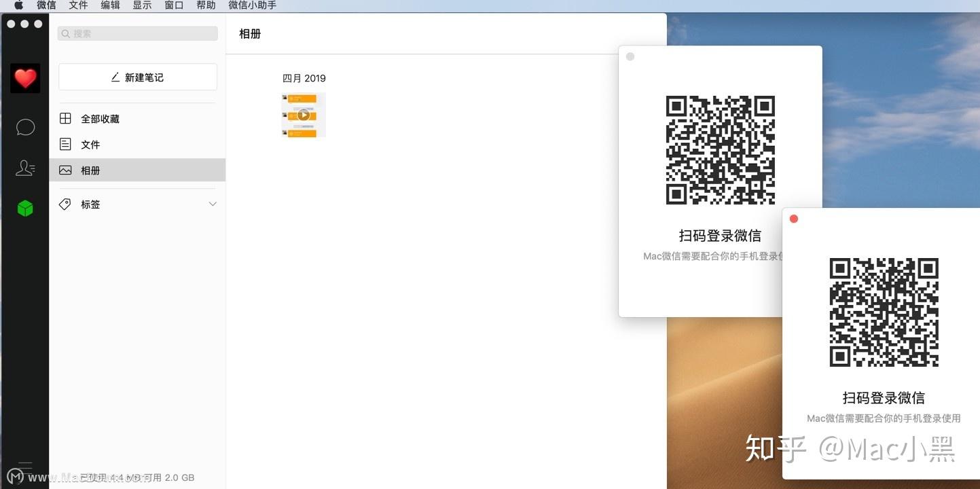980x489 pixels.
Task: Click inside the 搜索 field
Action: coord(138,33)
